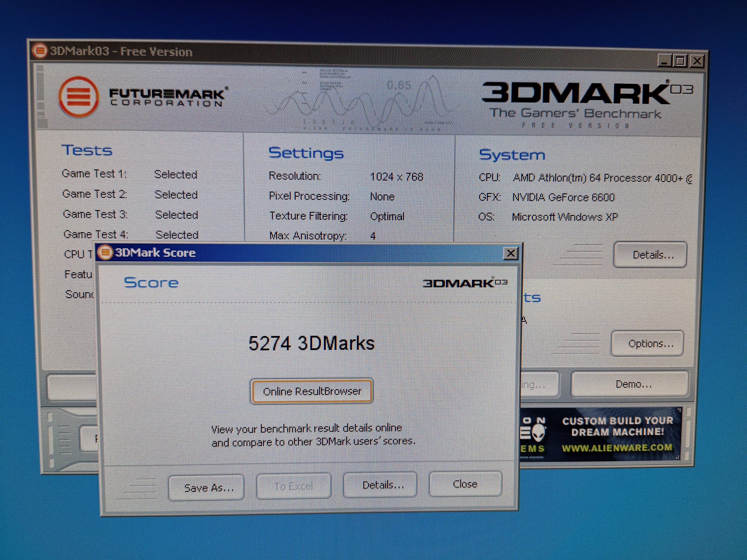The image size is (747, 560).
Task: Minimize the 3DMark03 main window
Action: click(x=664, y=61)
